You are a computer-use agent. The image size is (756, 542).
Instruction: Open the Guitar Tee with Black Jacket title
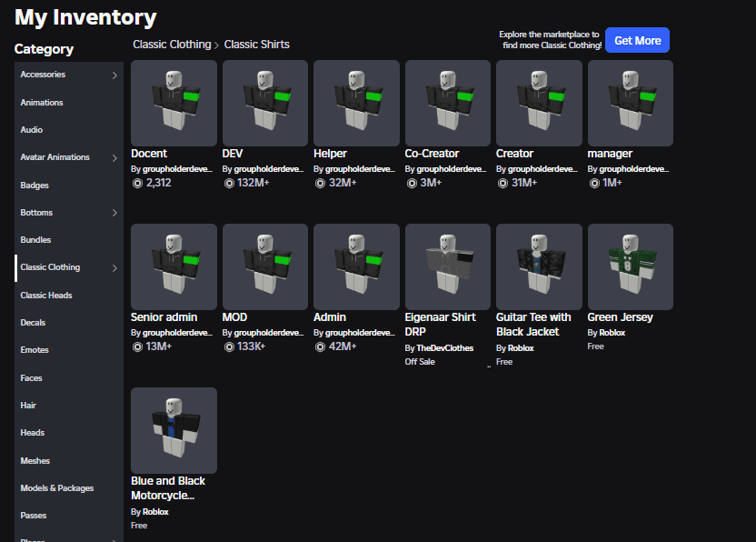click(x=533, y=325)
